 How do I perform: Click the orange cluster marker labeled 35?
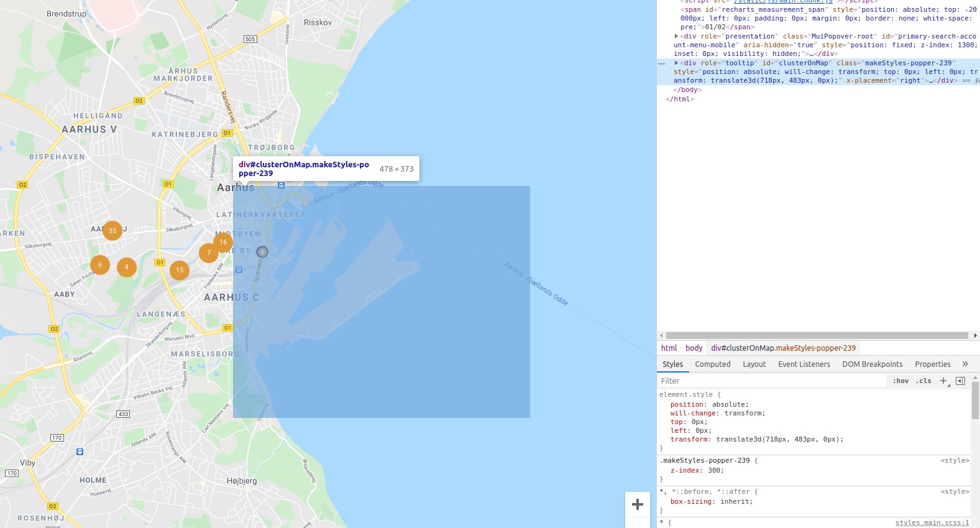(x=112, y=231)
